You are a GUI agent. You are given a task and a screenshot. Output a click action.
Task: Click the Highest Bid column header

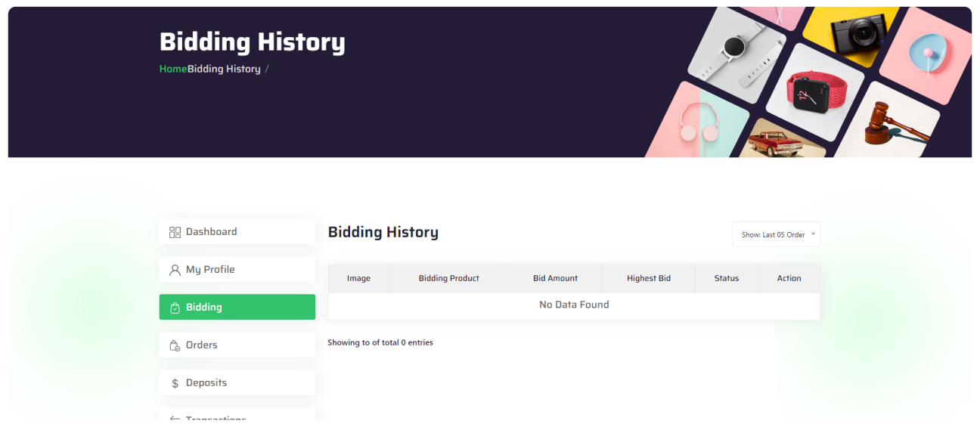[x=649, y=278]
